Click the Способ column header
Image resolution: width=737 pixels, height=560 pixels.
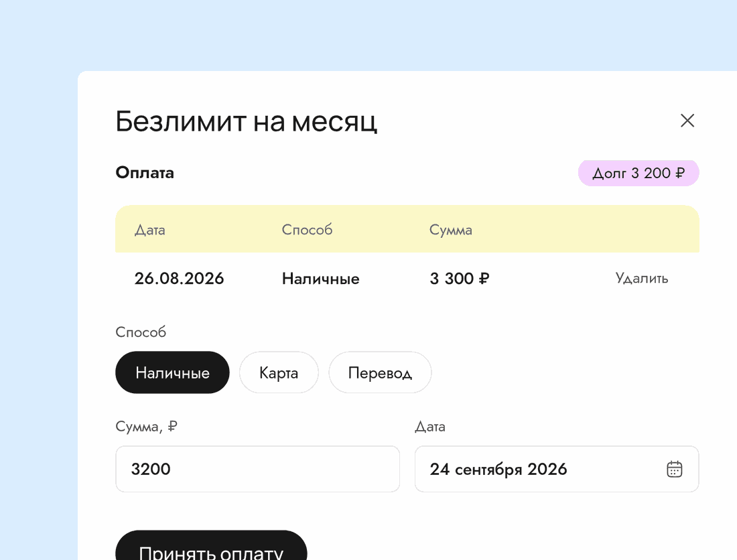(307, 230)
